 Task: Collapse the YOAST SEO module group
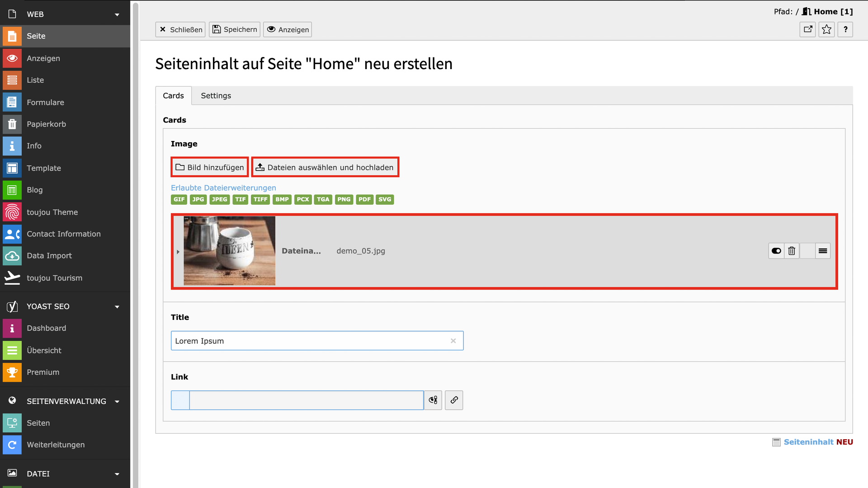tap(117, 306)
